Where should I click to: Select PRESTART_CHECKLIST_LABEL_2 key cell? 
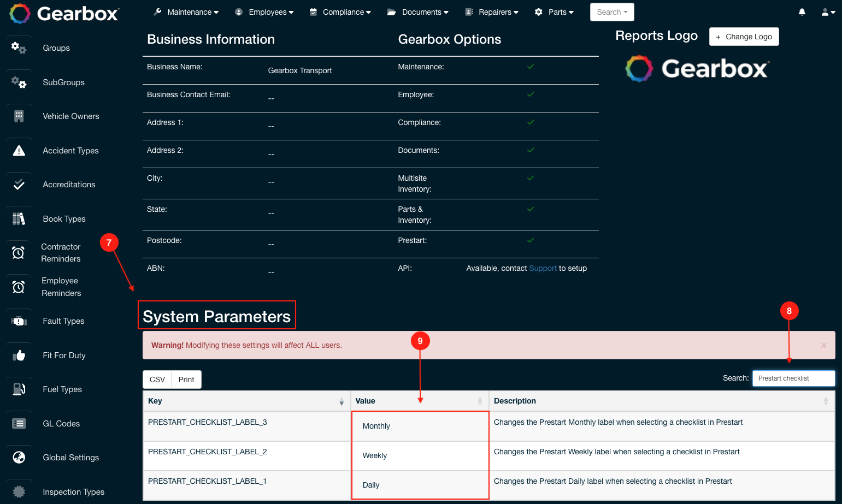[246, 455]
